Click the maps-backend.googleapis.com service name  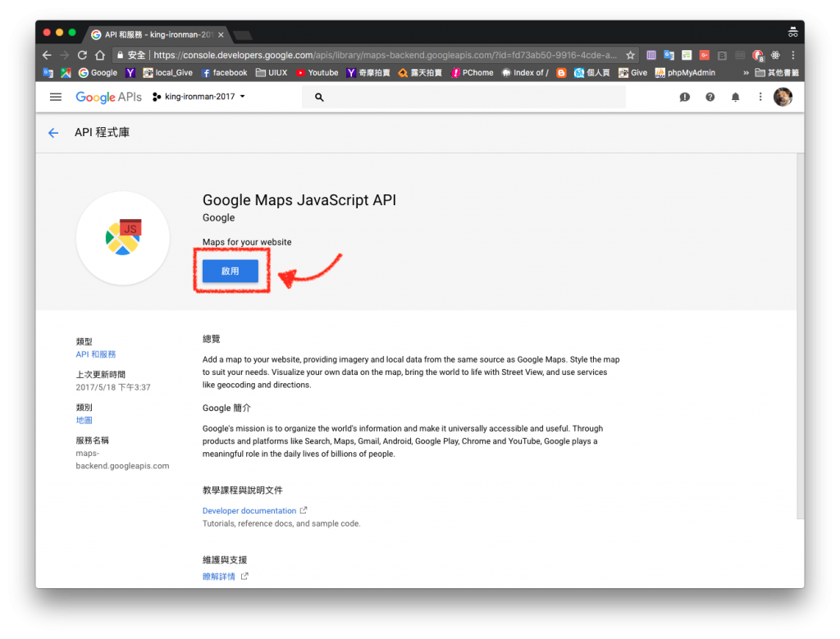pos(122,459)
